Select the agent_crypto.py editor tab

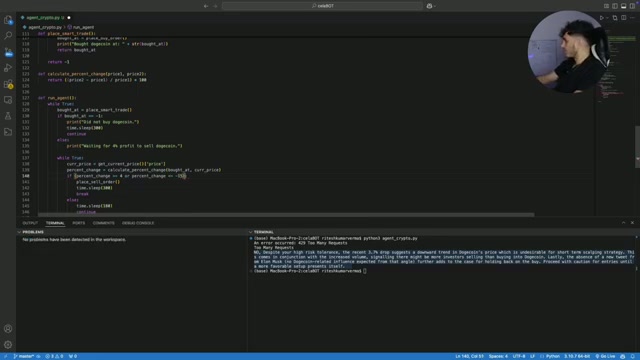click(43, 18)
